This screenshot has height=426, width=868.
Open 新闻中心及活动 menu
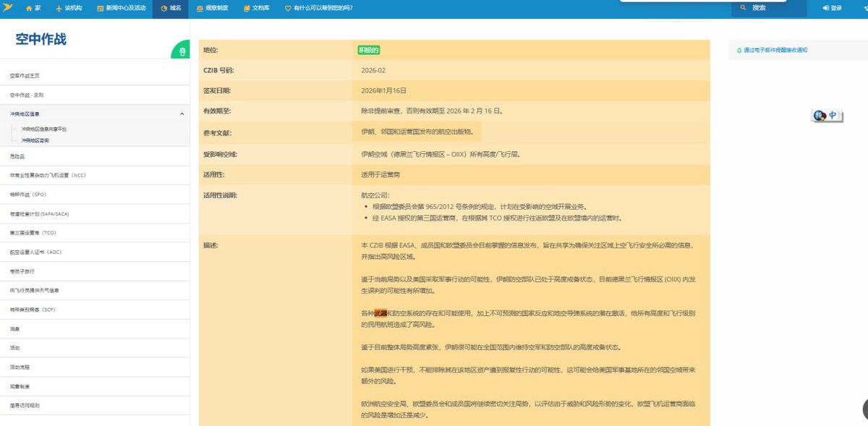(x=121, y=8)
